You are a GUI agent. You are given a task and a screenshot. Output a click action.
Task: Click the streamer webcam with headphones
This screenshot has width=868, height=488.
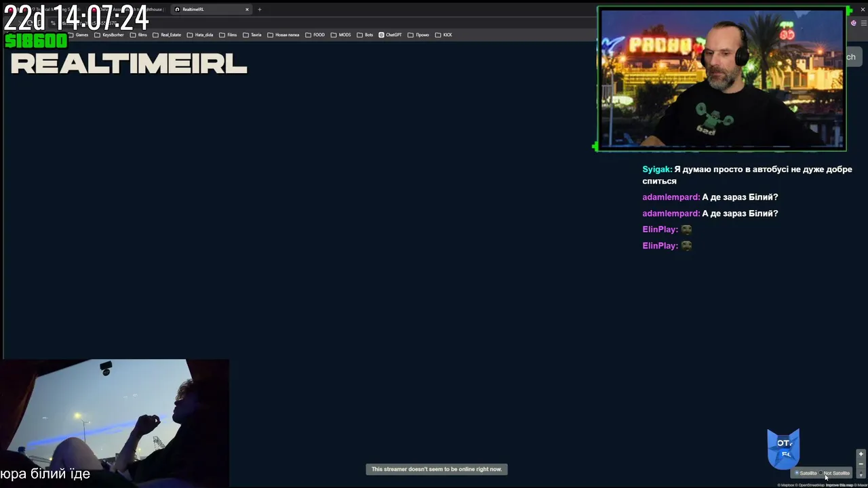(722, 79)
